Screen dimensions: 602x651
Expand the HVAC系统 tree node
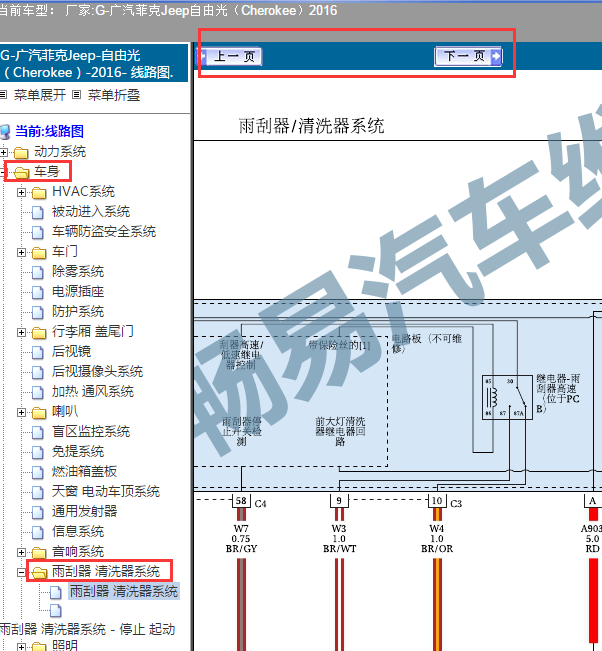pyautogui.click(x=22, y=193)
